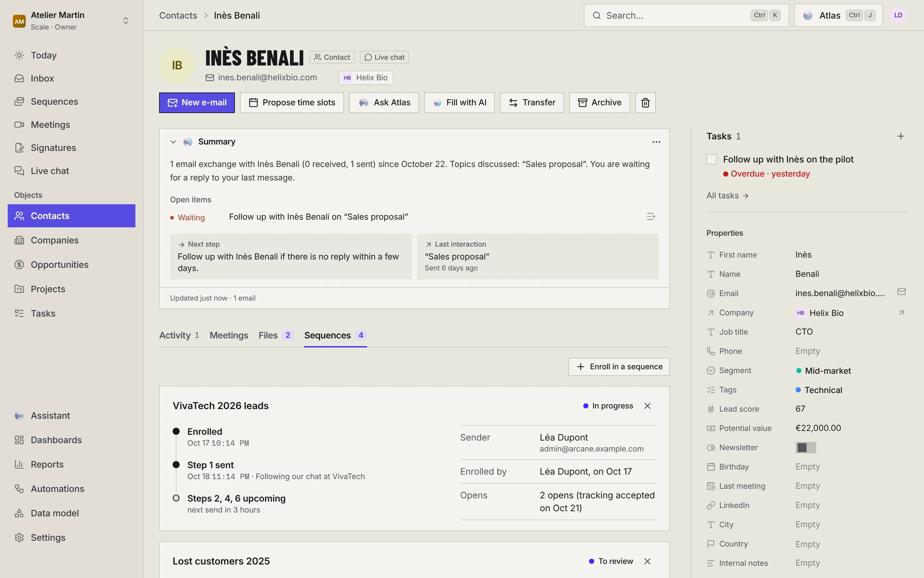Click Enroll in a sequence button

(x=619, y=367)
